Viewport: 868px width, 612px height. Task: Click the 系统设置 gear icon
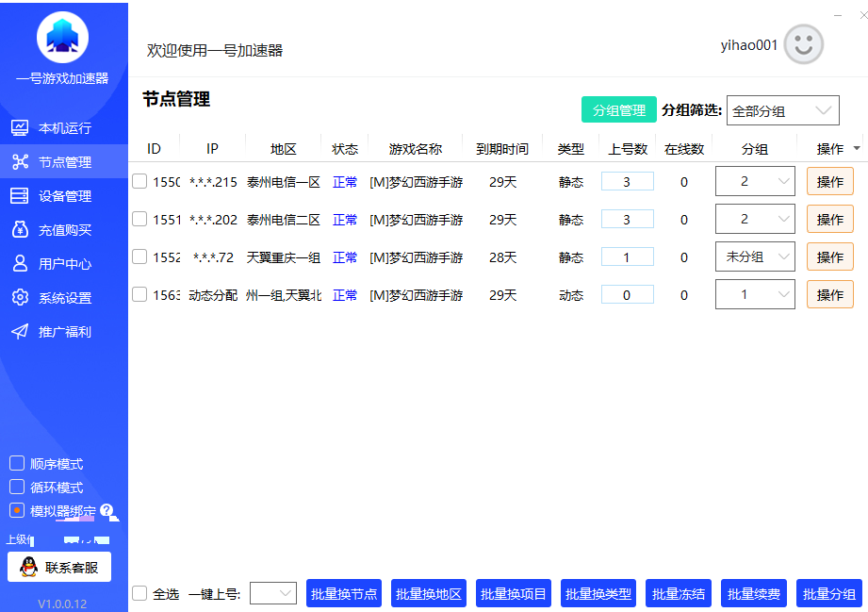[x=20, y=298]
